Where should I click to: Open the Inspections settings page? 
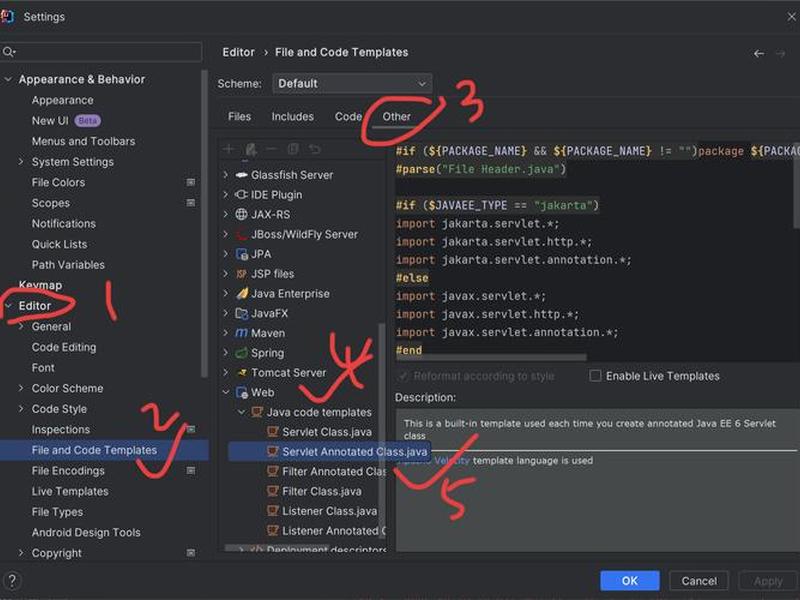(61, 430)
